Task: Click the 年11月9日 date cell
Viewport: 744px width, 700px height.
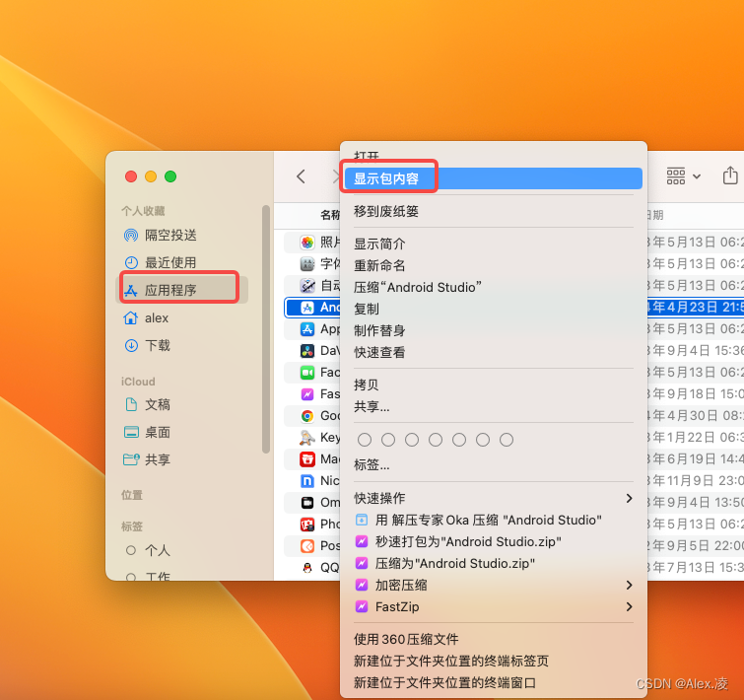Action: pyautogui.click(x=696, y=481)
